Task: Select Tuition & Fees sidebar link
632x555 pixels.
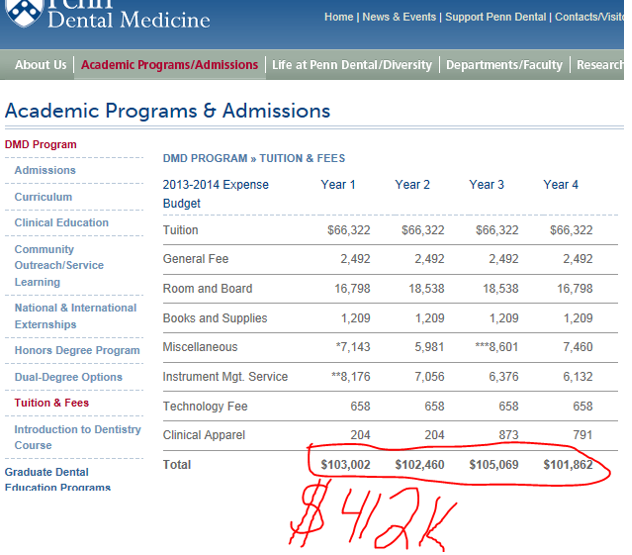Action: pyautogui.click(x=52, y=403)
